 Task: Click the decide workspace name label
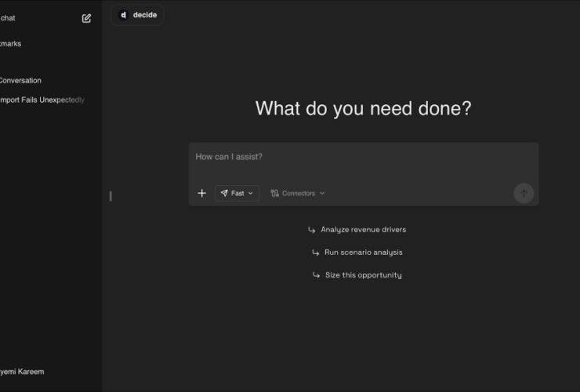(145, 15)
